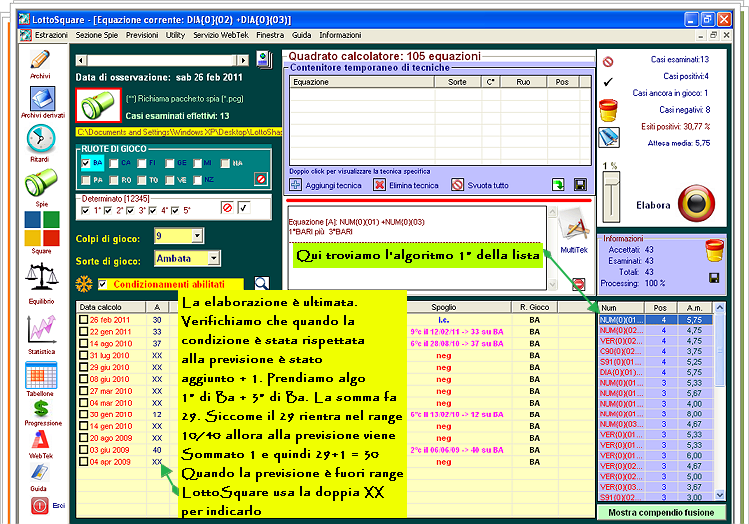749x524 pixels.
Task: Open the Archivi sidebar icon
Action: (40, 59)
